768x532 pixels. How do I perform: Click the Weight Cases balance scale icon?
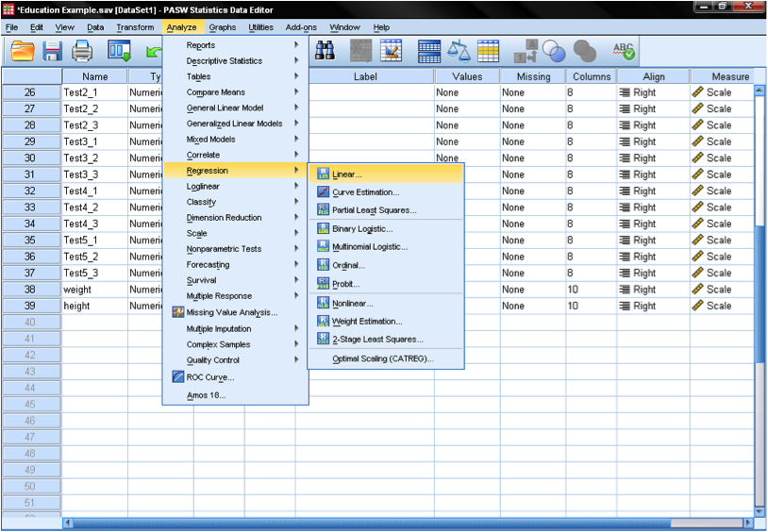459,51
